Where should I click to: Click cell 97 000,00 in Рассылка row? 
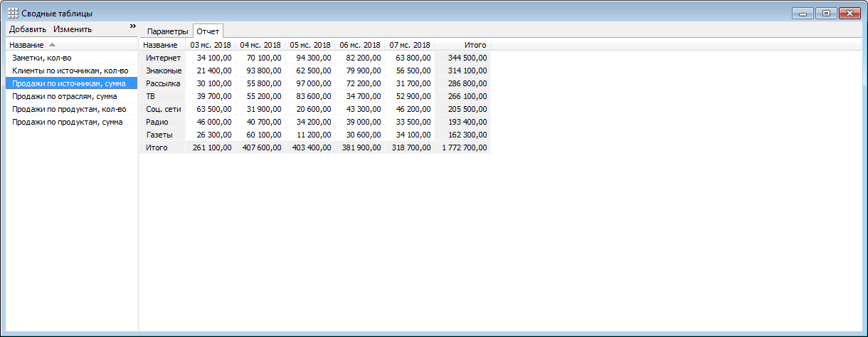(x=310, y=83)
